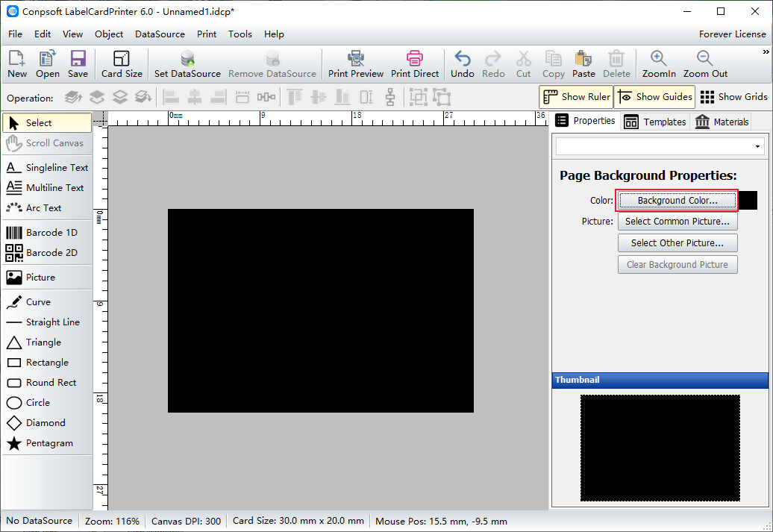Open the Tools menu
The width and height of the screenshot is (773, 532).
tap(240, 34)
